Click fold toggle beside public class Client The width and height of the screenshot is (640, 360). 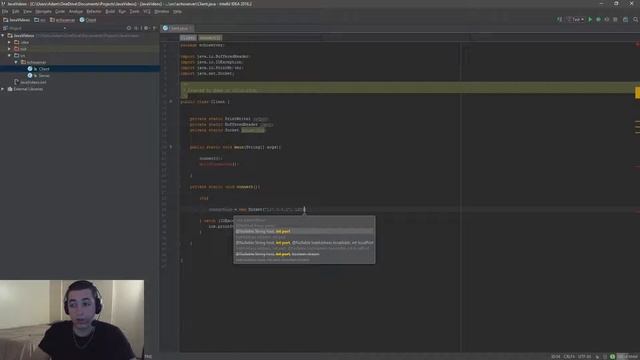tap(171, 102)
